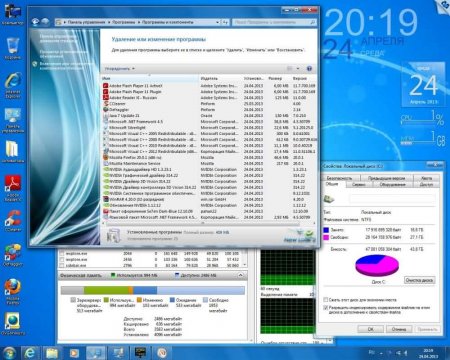
Task: Click the Mozilla Firefox 20.0.1 list icon
Action: coord(106,157)
